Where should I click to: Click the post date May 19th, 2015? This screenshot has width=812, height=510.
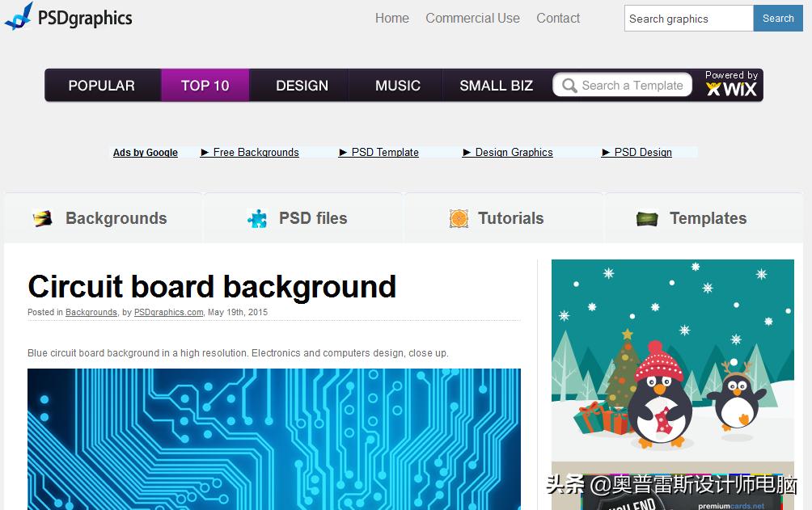point(238,312)
